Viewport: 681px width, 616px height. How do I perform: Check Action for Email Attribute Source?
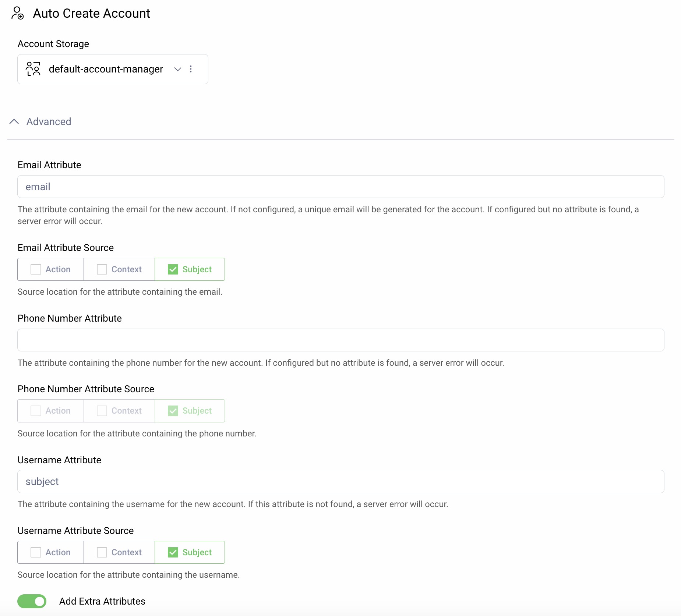click(x=36, y=269)
